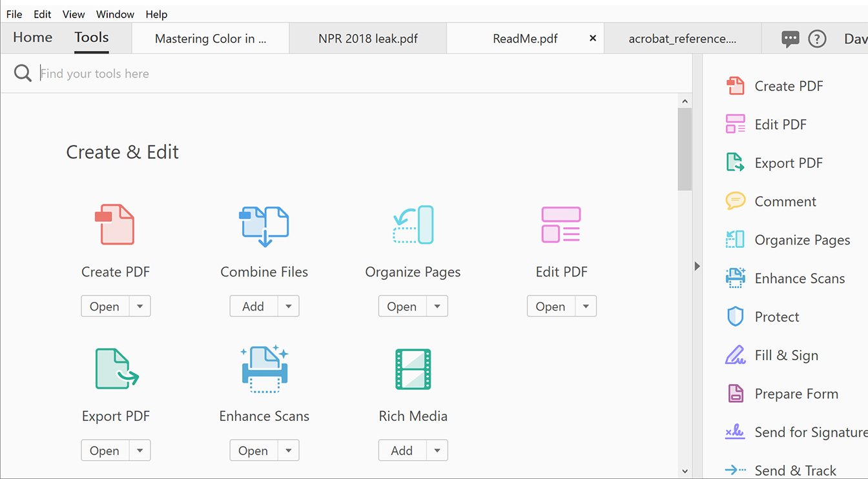Click the Rich Media filmstrip icon
This screenshot has width=868, height=479.
pos(413,369)
